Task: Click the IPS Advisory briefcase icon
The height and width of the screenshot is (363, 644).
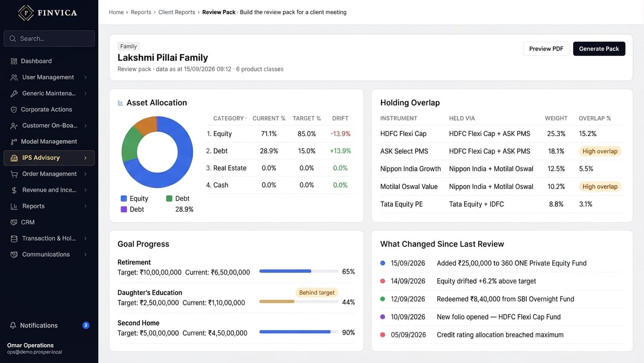Action: pyautogui.click(x=14, y=157)
